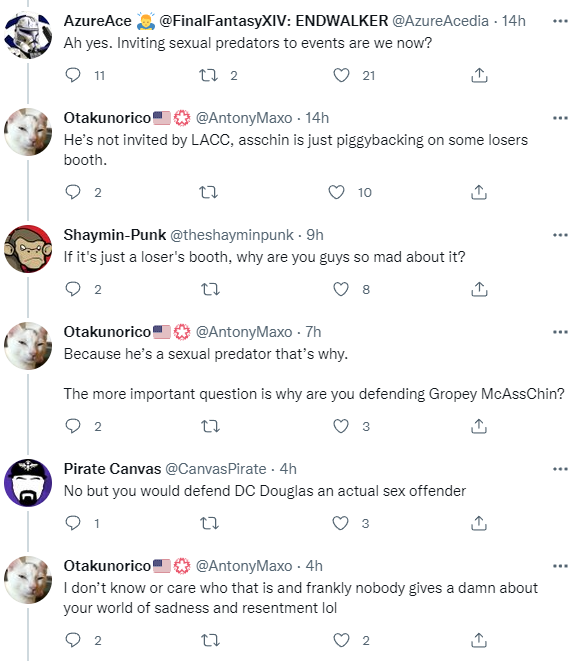This screenshot has width=586, height=661.
Task: Reply to Shaymin-Punk's tweet
Action: pos(73,290)
